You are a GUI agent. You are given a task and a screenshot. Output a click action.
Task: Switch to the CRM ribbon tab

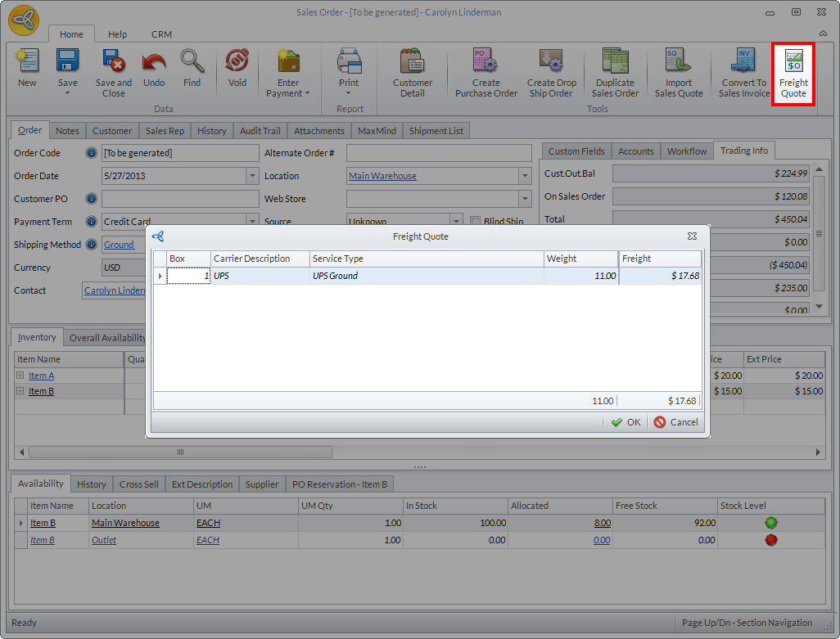coord(161,34)
